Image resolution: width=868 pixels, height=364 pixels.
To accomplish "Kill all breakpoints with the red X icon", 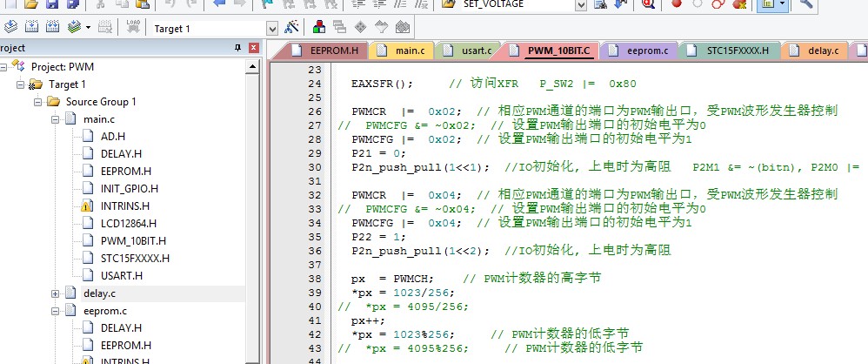I will tap(738, 4).
